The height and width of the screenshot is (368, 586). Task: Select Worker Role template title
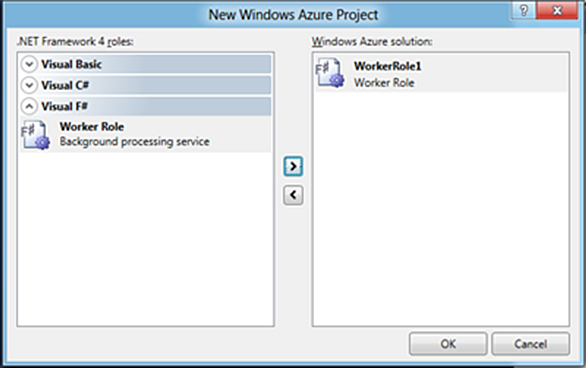[92, 127]
